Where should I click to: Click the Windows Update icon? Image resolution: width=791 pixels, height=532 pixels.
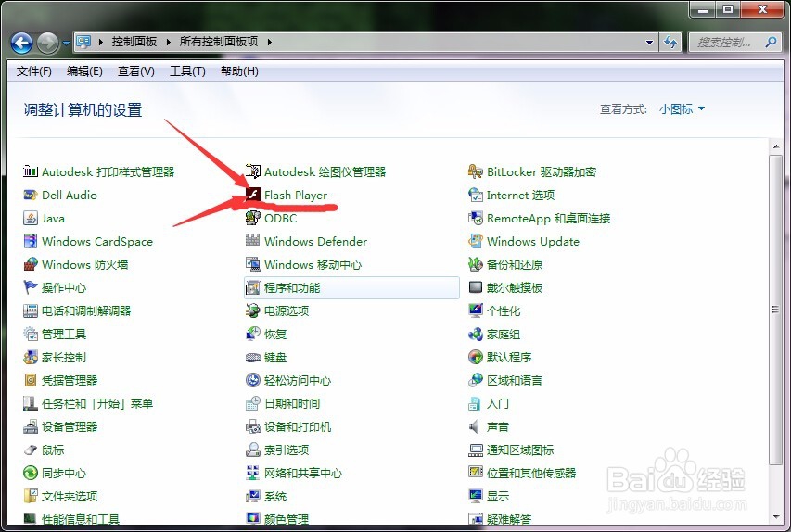pyautogui.click(x=475, y=241)
